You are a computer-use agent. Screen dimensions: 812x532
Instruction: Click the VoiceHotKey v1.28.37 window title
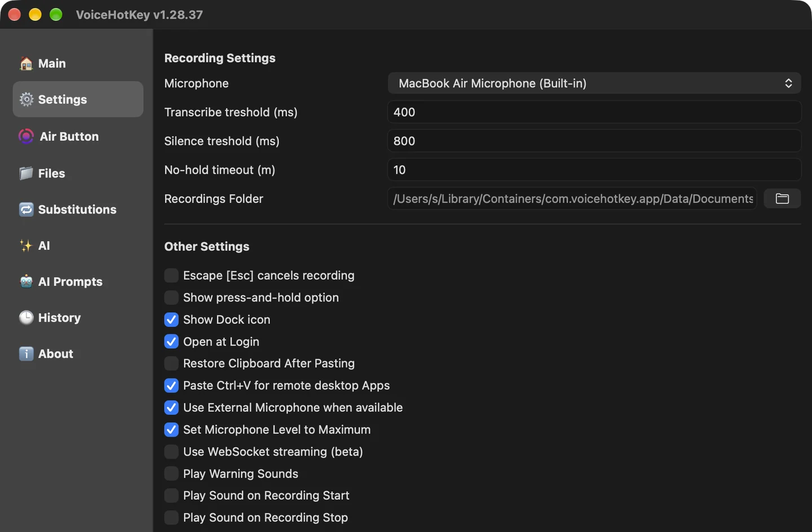[x=139, y=15]
